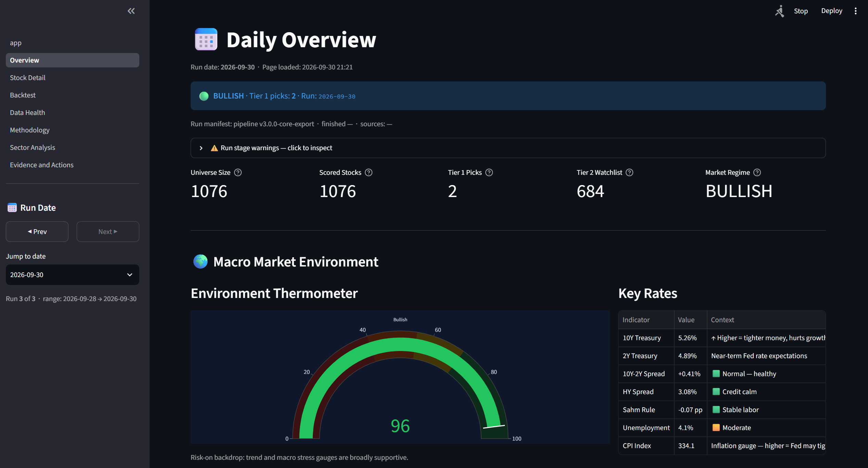
Task: Expand Run stage warnings section
Action: click(508, 148)
